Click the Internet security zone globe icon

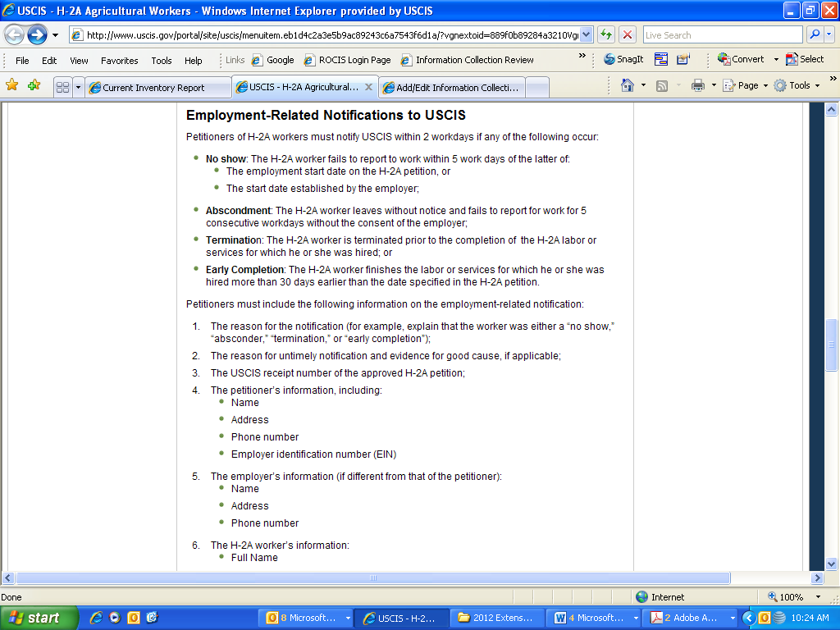tap(641, 597)
